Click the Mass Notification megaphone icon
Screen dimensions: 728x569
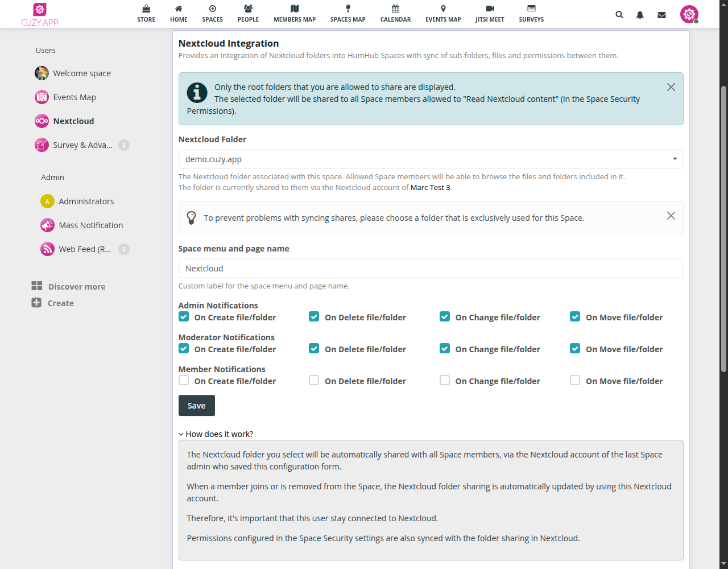click(x=47, y=225)
